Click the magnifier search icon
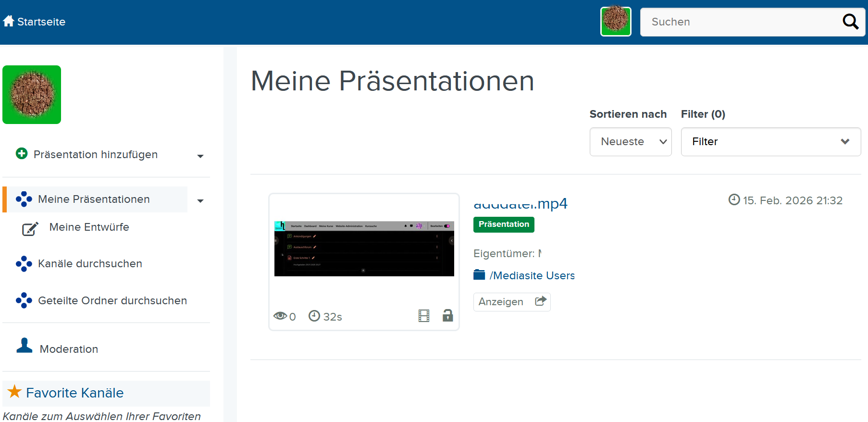868x422 pixels. pos(850,22)
